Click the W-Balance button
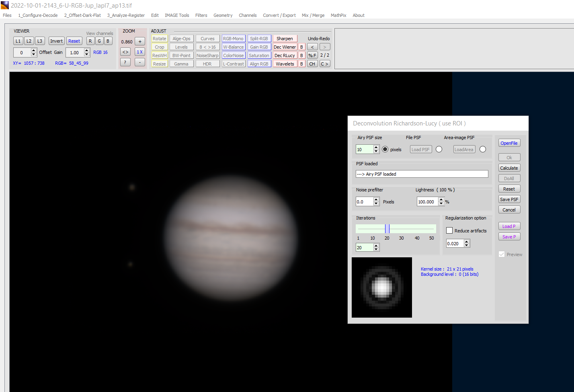Screen dimensions: 574x392 click(x=234, y=47)
